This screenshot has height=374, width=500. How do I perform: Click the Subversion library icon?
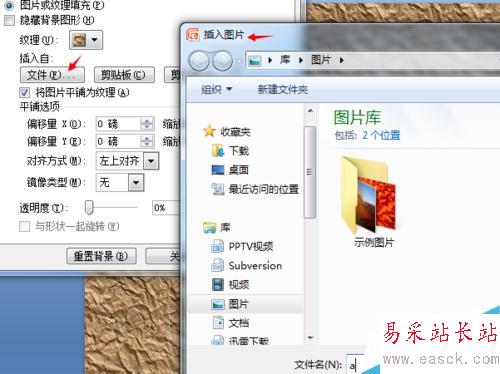pyautogui.click(x=218, y=265)
